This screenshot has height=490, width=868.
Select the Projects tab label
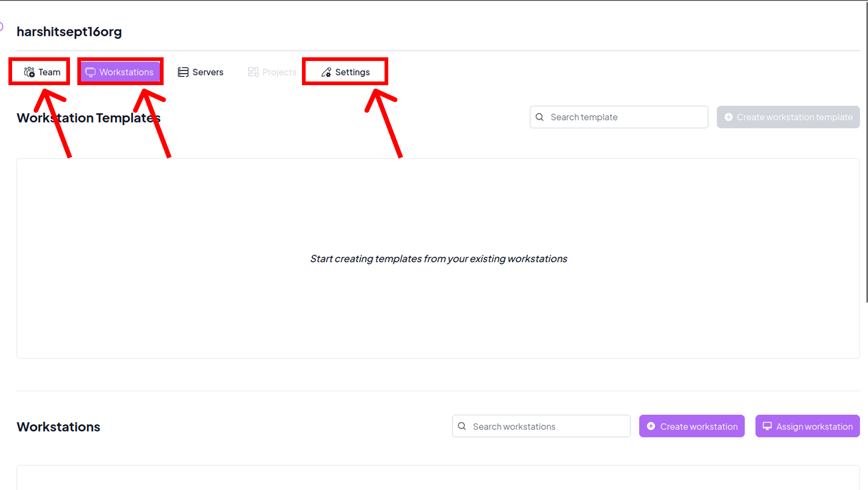279,72
